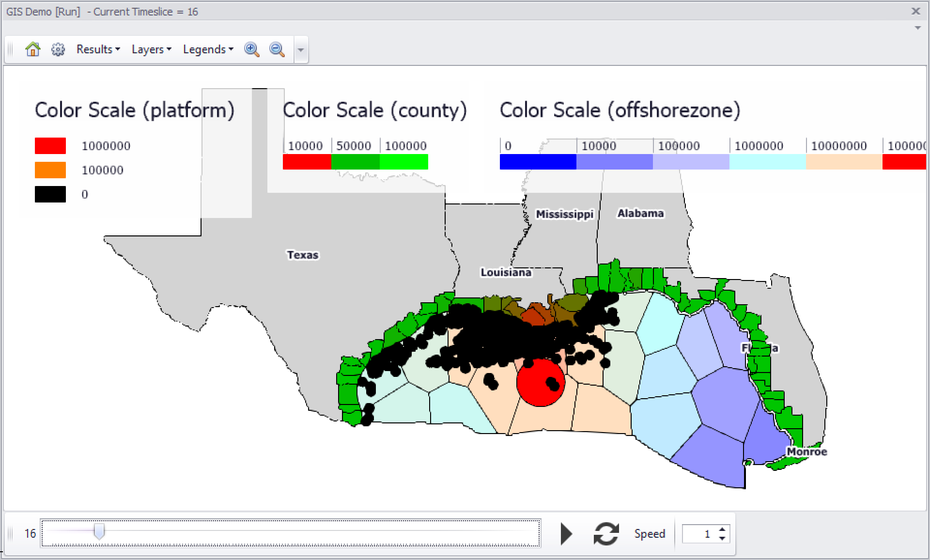Click the zoom out magnifier icon

coord(277,49)
